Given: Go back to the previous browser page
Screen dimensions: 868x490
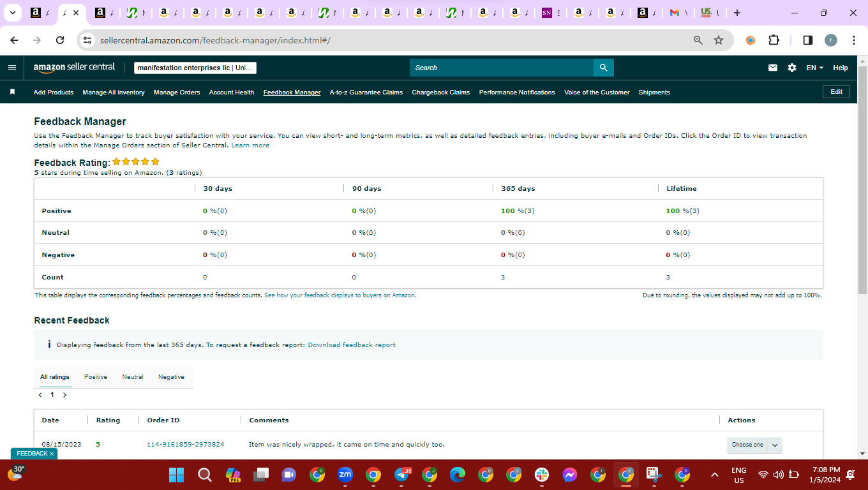Looking at the screenshot, I should point(15,40).
